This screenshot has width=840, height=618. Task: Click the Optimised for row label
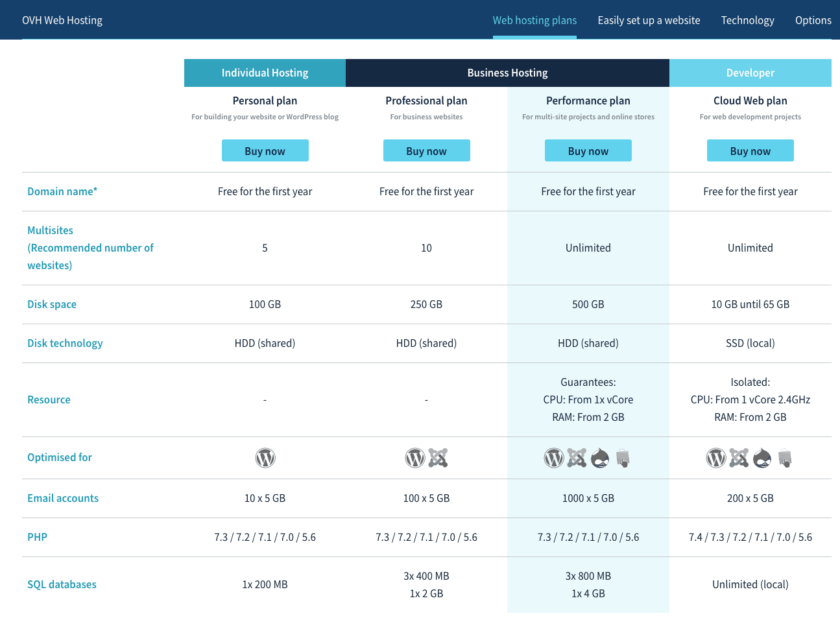coord(60,457)
